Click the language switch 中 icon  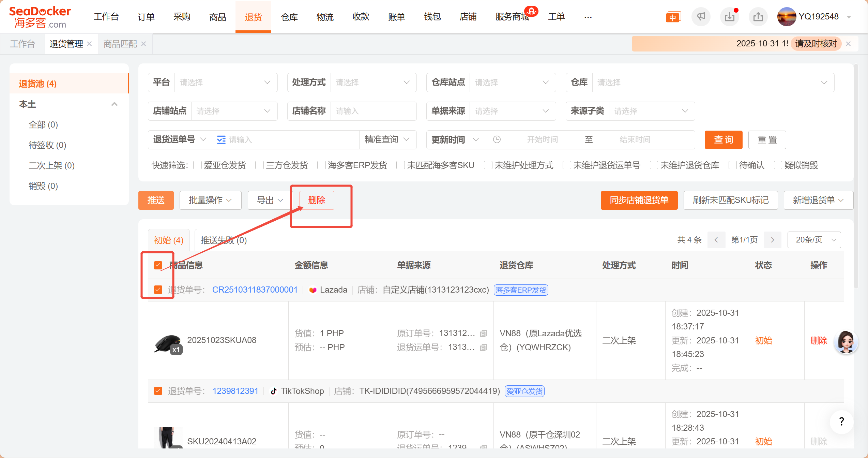[x=673, y=17]
